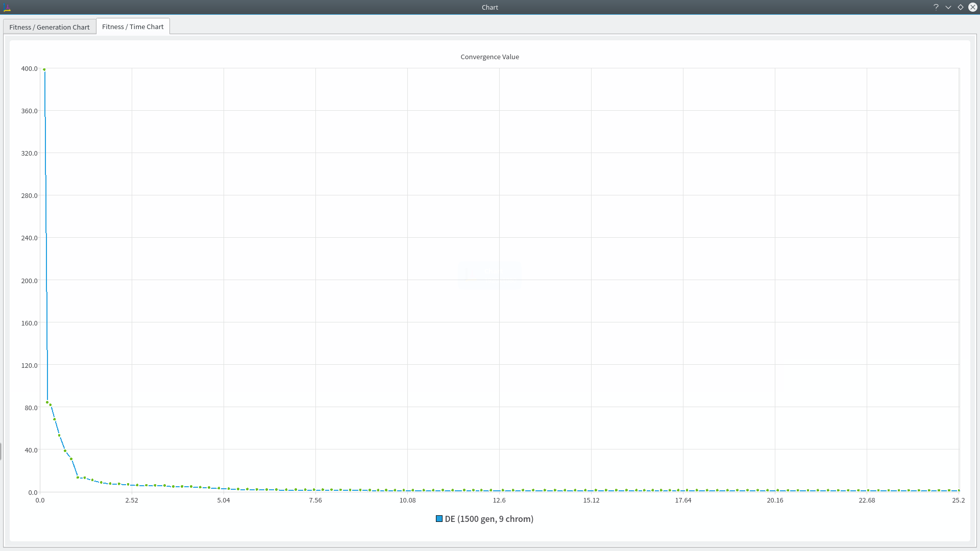Click the 25.2 x-axis label
Image resolution: width=980 pixels, height=551 pixels.
[x=958, y=500]
